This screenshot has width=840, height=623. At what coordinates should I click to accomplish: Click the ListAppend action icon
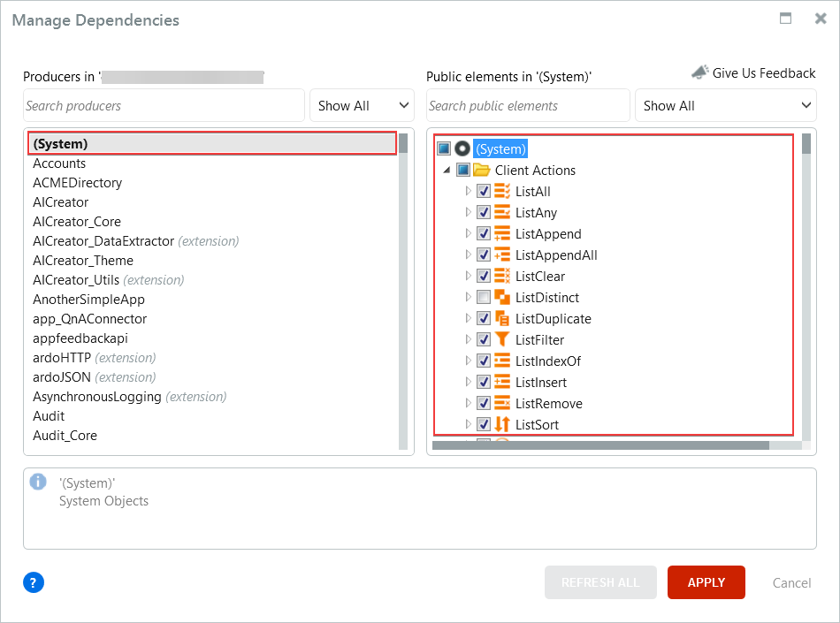point(504,233)
